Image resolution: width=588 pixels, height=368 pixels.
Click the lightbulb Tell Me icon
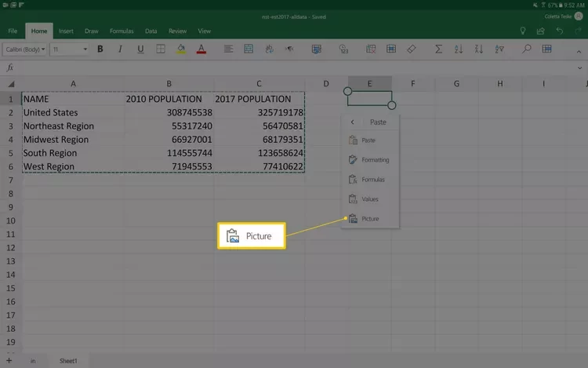click(x=523, y=31)
